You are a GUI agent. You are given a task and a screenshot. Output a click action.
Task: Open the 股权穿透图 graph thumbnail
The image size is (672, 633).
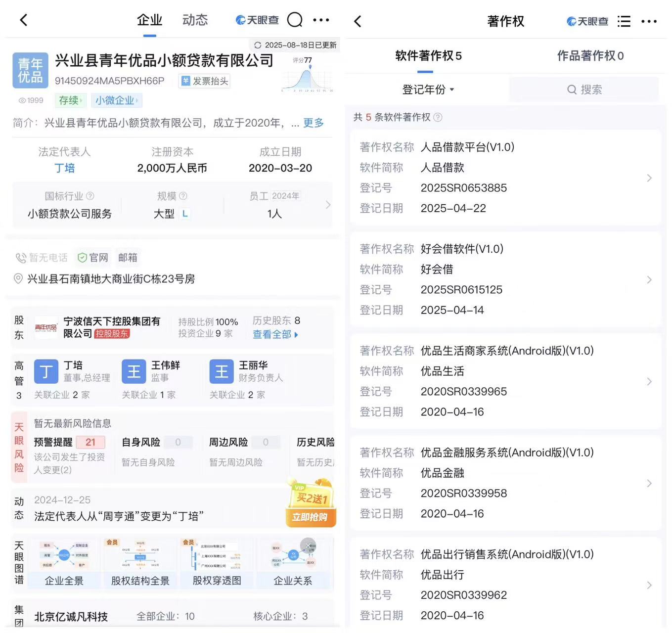pos(217,564)
